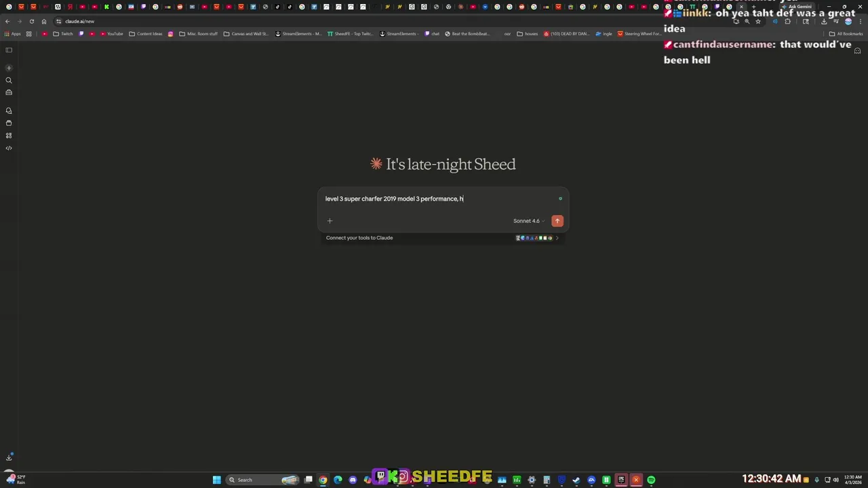
Task: Bookmark this page with the star icon
Action: [x=758, y=21]
